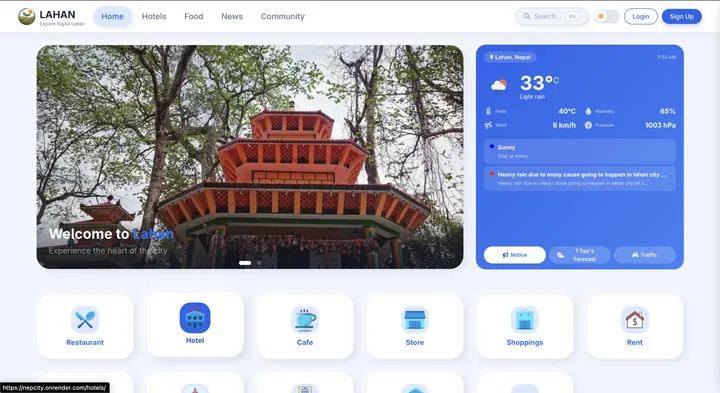The image size is (720, 393).
Task: Click the temple hero banner image
Action: 250,157
